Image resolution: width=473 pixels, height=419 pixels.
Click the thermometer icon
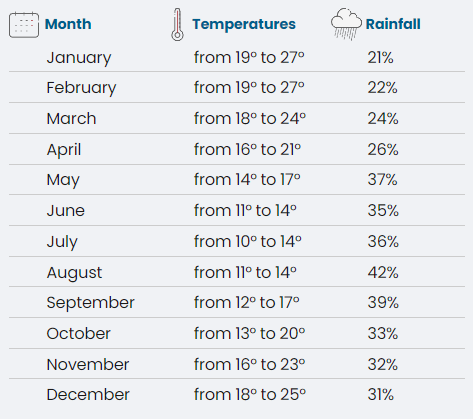coord(177,25)
